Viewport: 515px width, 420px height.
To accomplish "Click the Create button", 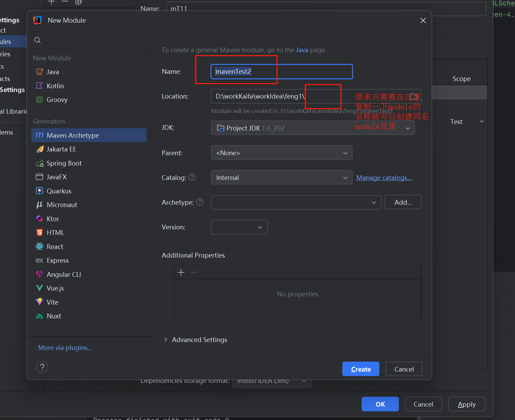I will point(361,369).
